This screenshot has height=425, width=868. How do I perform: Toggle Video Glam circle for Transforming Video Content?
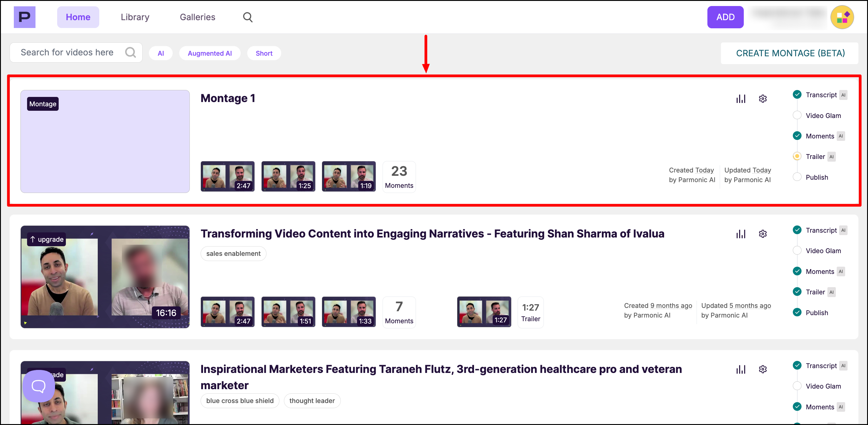coord(797,251)
